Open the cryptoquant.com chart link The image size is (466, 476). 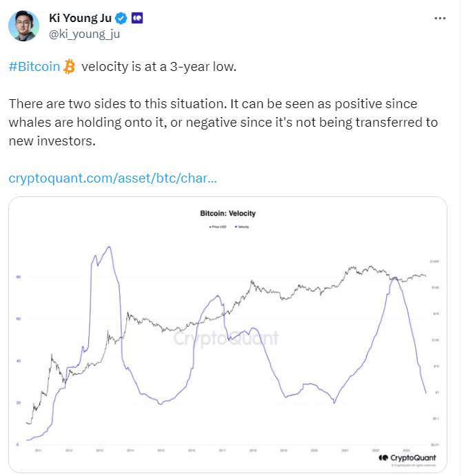113,178
